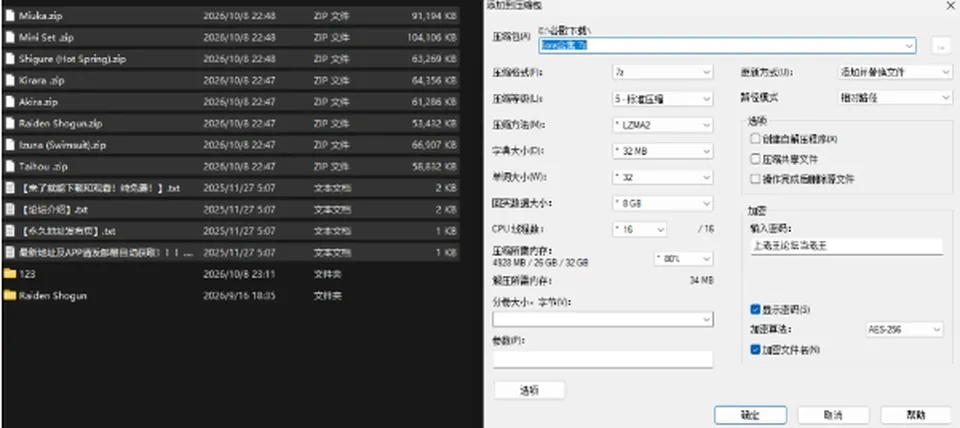This screenshot has width=960, height=428.
Task: Expand the path mode (路径模式) dropdown
Action: pyautogui.click(x=894, y=98)
